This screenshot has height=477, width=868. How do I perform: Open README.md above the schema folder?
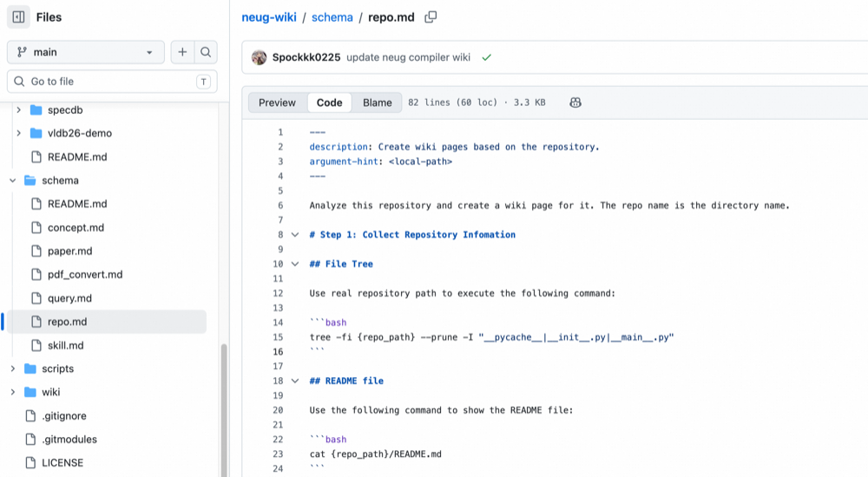[77, 156]
